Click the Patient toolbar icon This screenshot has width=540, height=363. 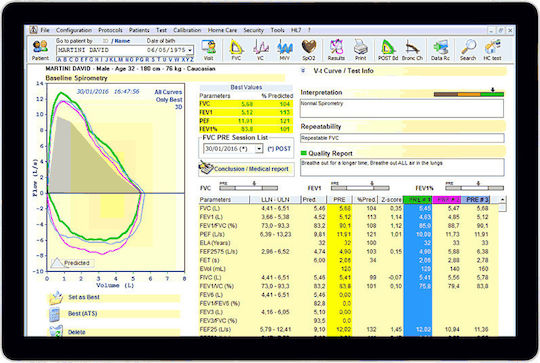(40, 50)
